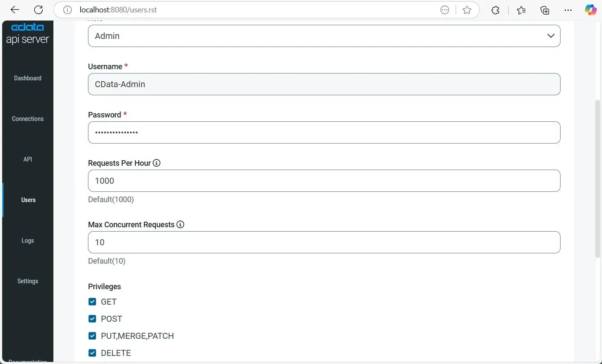
Task: Click the site information icon in address bar
Action: click(x=68, y=10)
